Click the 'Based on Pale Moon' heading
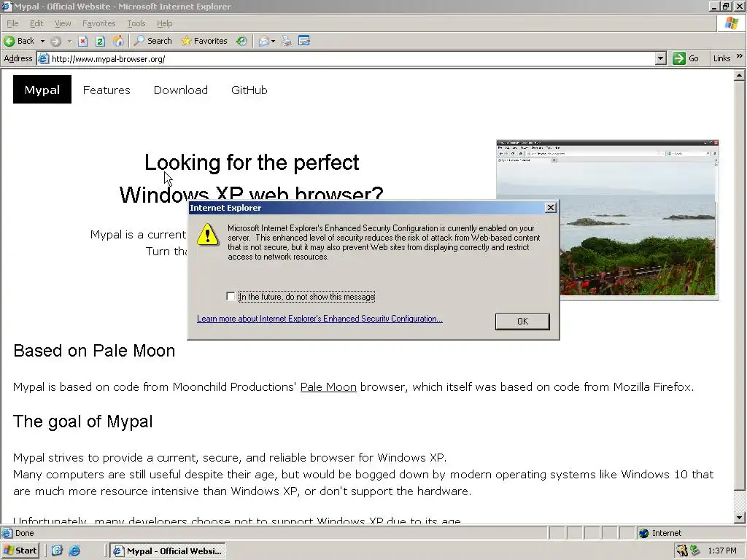This screenshot has width=747, height=560. 94,351
